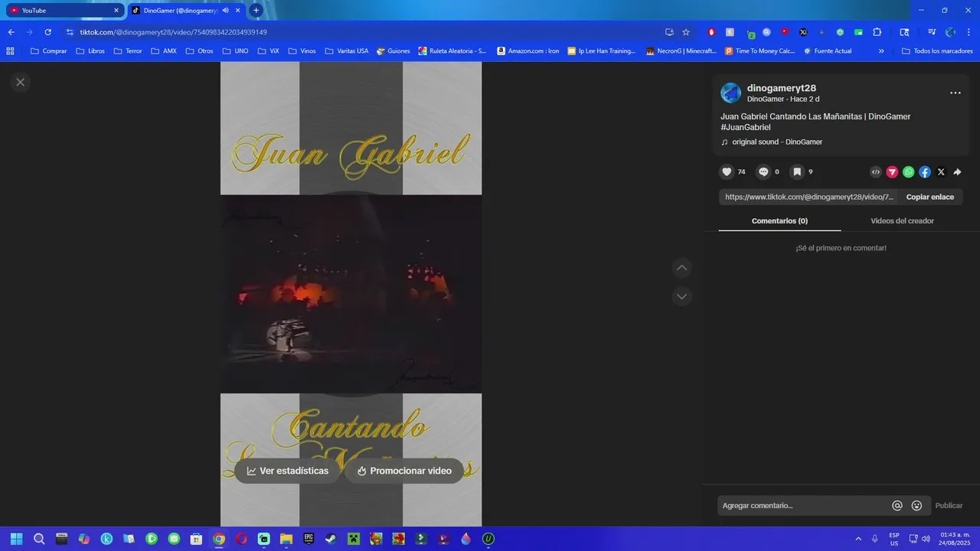The image size is (980, 551).
Task: Open the AMX bookmarks folder
Action: tap(164, 51)
